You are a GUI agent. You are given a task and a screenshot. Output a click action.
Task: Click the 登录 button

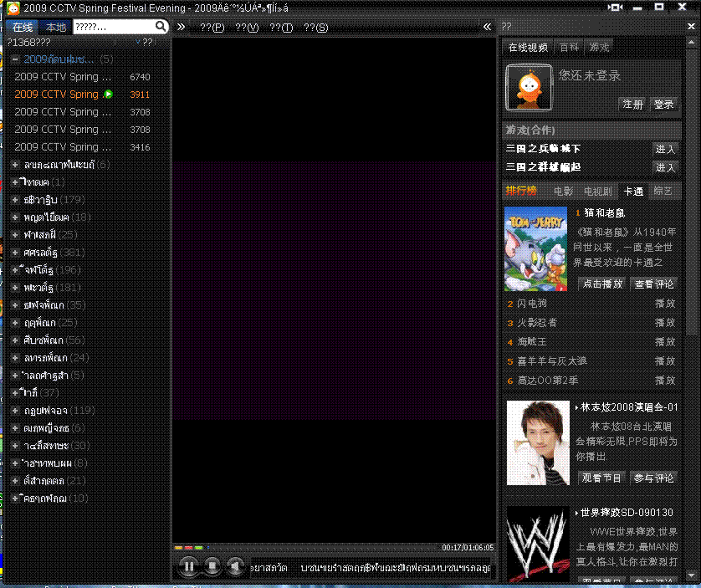pos(664,105)
